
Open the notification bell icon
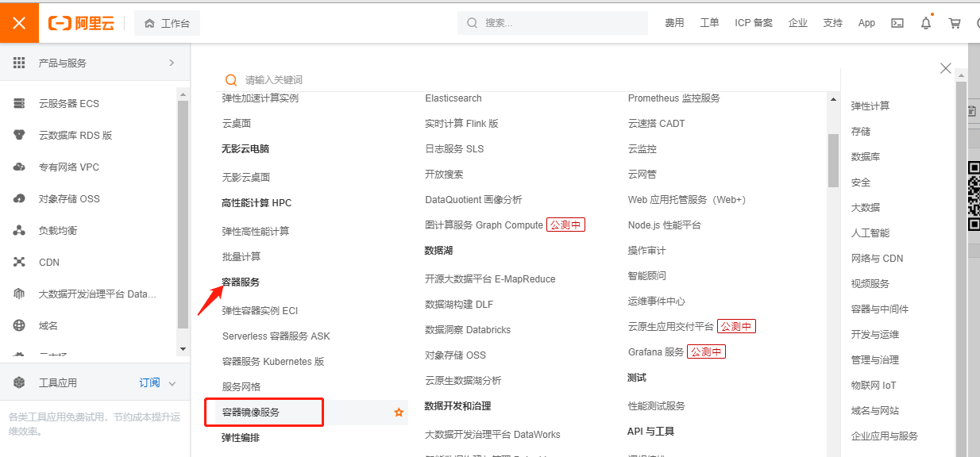click(926, 23)
